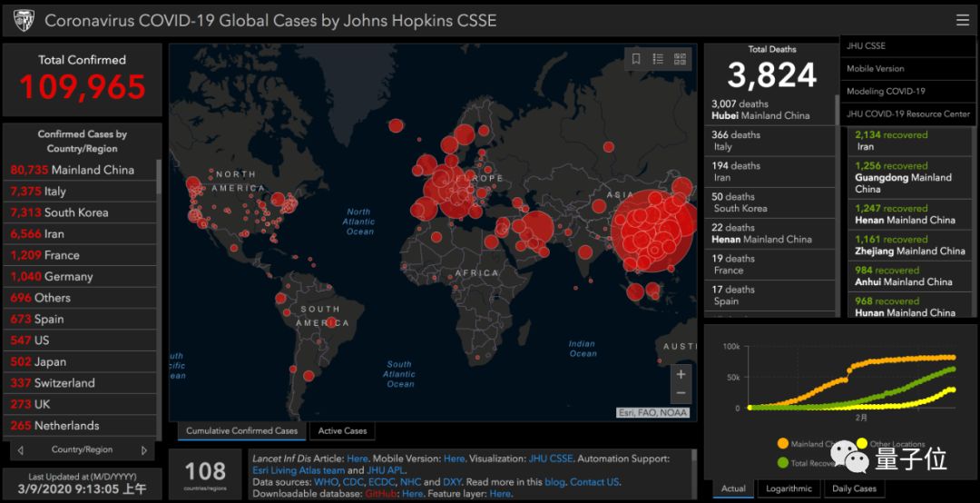Screen dimensions: 980x503
Task: Switch to the Active Cases tab
Action: [342, 430]
